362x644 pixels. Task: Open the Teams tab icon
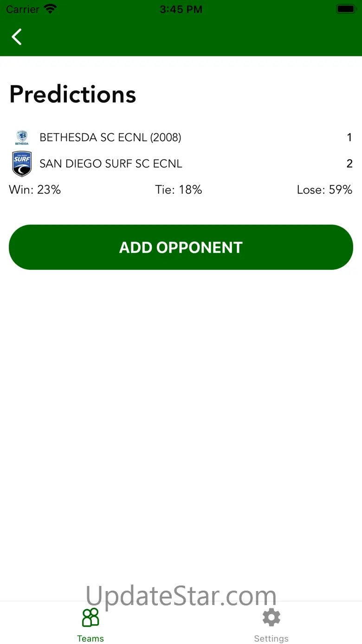point(90,618)
